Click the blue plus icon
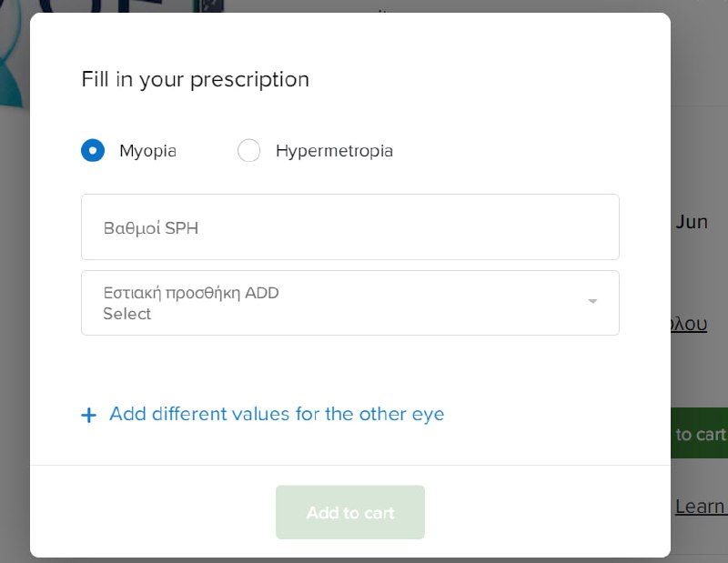The width and height of the screenshot is (728, 563). click(88, 416)
